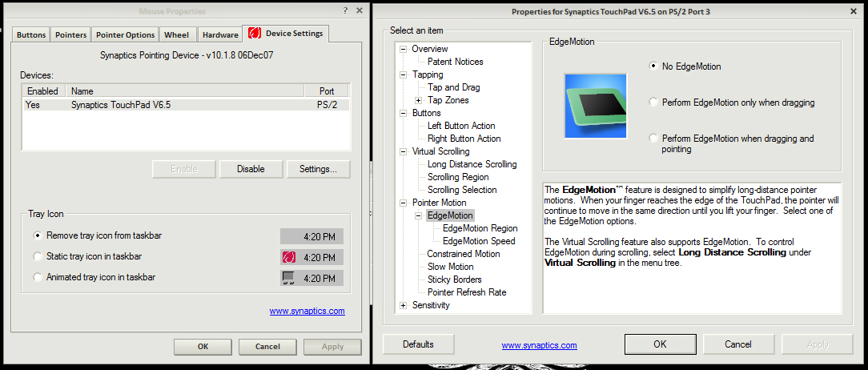Select Perform EdgeMotion when dragging and pointing
The image size is (868, 370).
(x=653, y=138)
